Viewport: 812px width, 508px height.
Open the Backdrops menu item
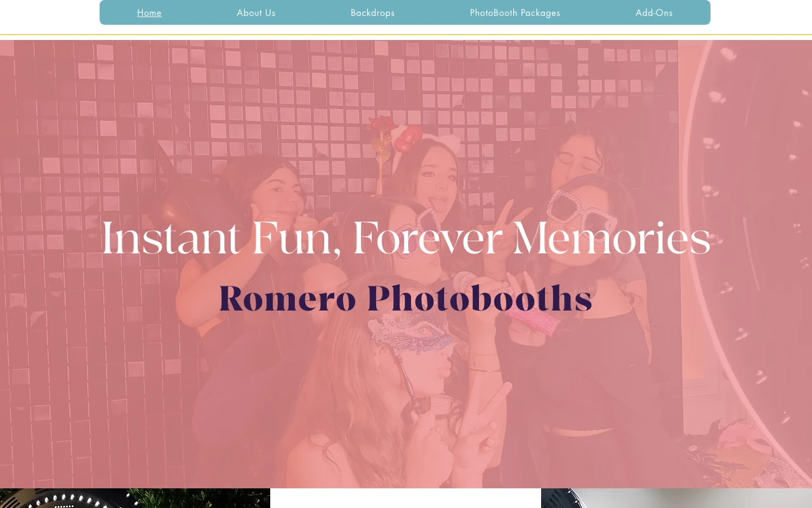tap(372, 13)
